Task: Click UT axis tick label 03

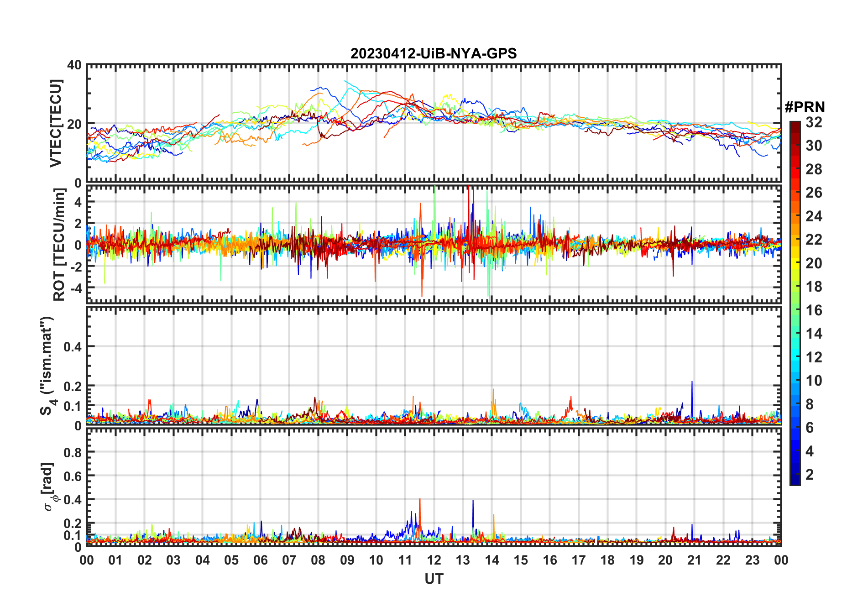Action: click(173, 560)
